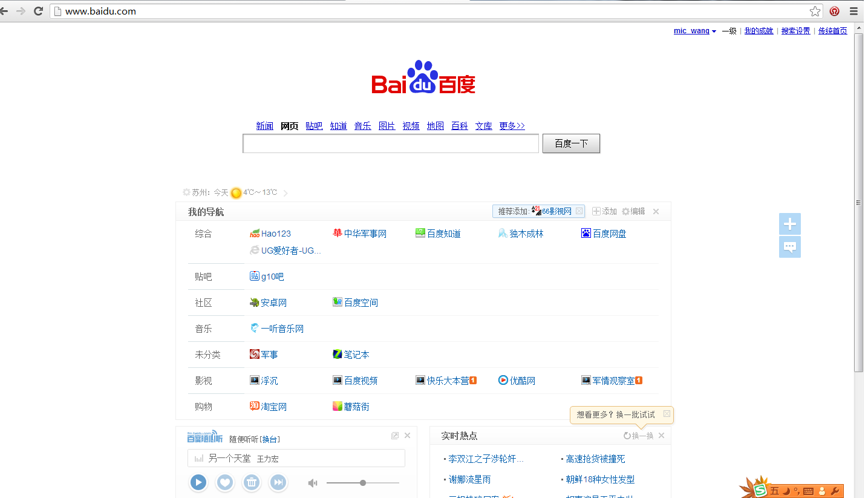Screen dimensions: 868x498
Task: Open 蘑菇街 shortcut
Action: tap(351, 407)
